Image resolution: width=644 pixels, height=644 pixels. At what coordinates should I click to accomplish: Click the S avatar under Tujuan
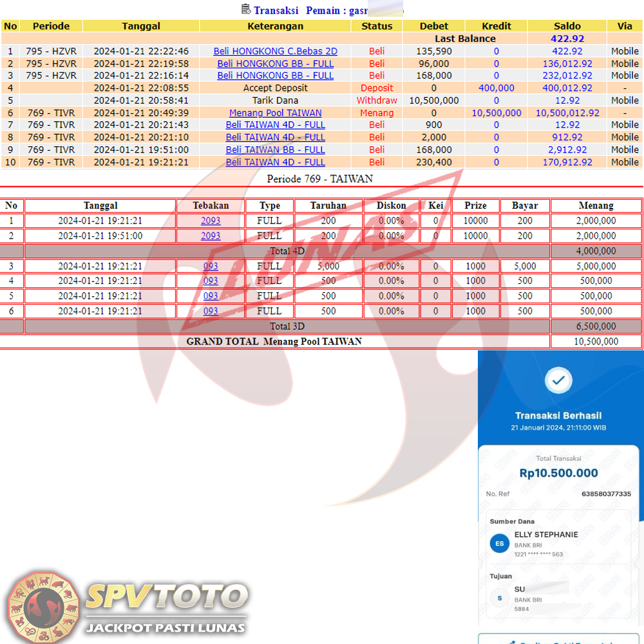pyautogui.click(x=499, y=598)
